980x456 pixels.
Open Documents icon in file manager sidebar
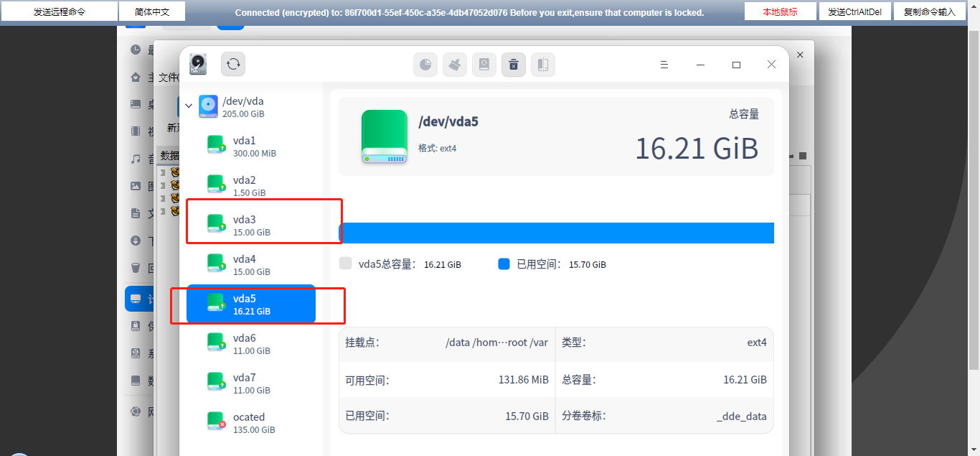[x=136, y=213]
